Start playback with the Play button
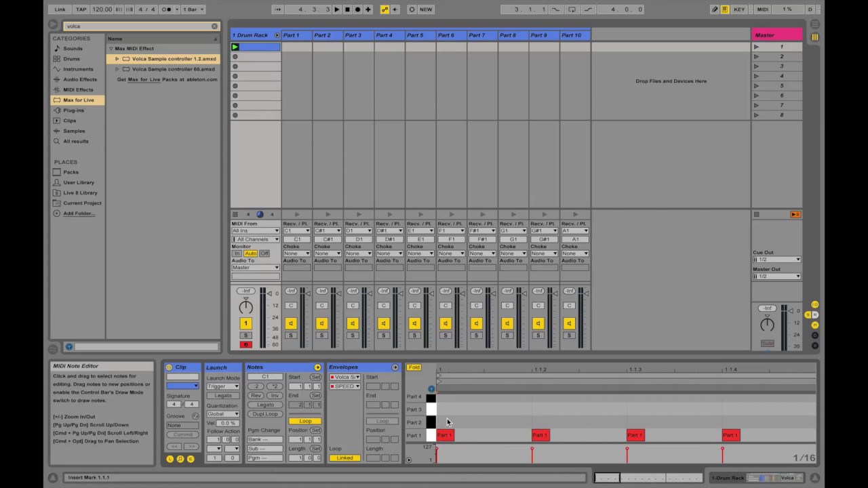 point(337,9)
